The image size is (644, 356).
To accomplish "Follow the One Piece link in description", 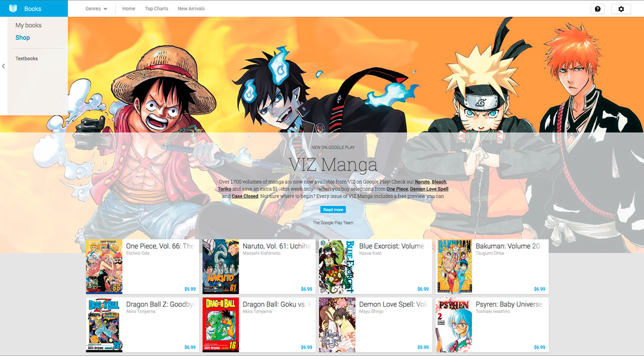I will click(397, 189).
